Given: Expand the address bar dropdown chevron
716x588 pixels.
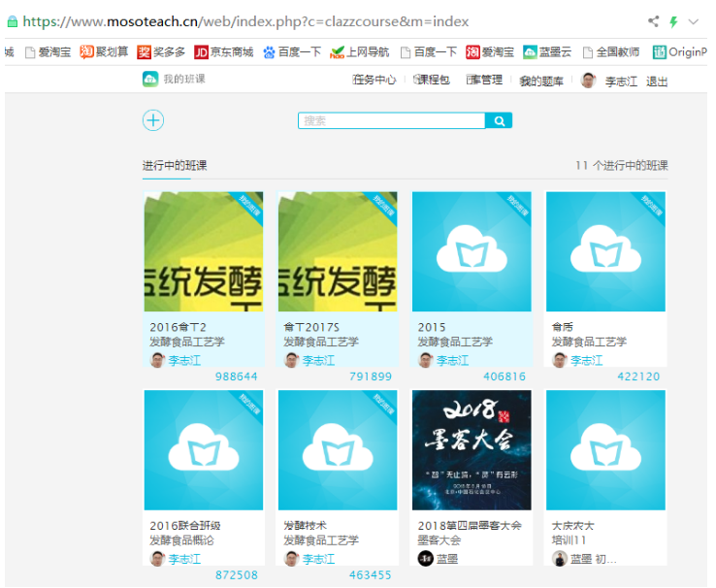Looking at the screenshot, I should point(694,21).
